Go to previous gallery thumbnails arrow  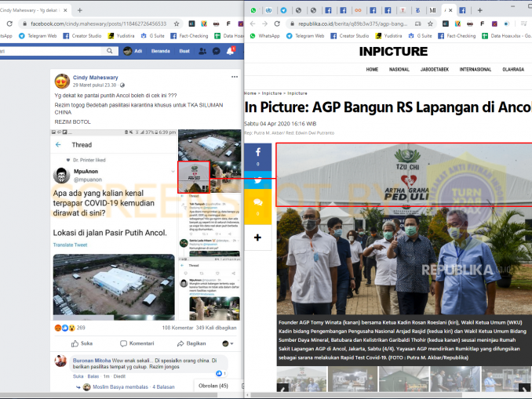(x=282, y=387)
